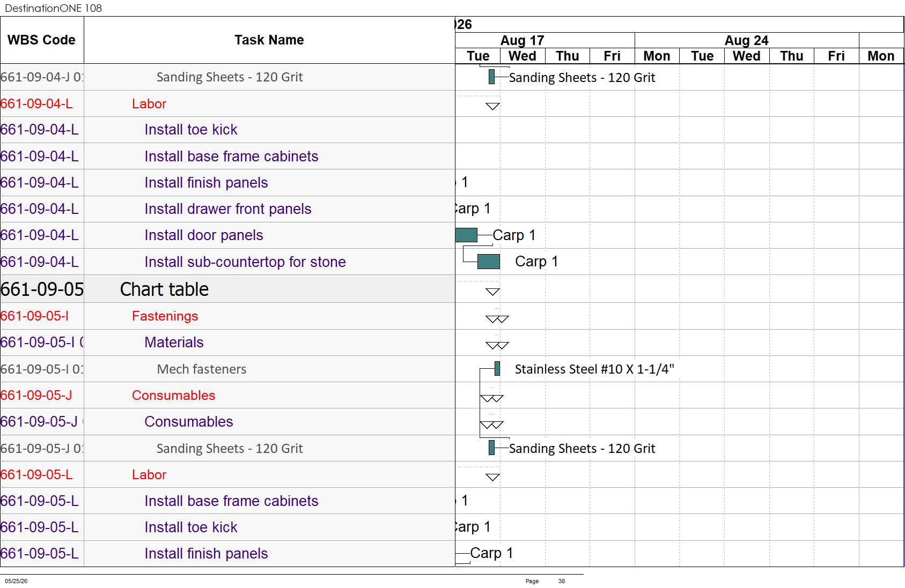
Task: Click the 661-09-05-L Labor summary triangle marker
Action: point(492,477)
